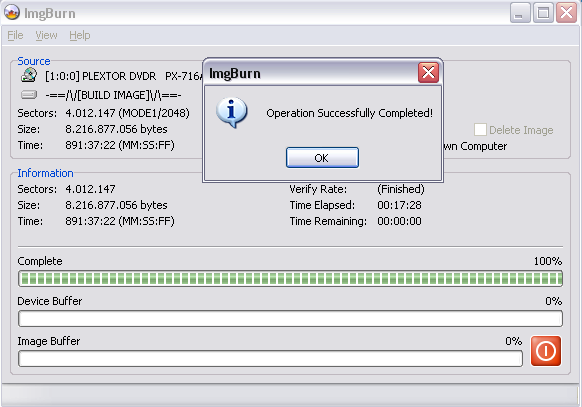This screenshot has width=582, height=407.
Task: Select the '-==/\/[BUILD IMAGE]\/\==-' text
Action: [x=113, y=95]
